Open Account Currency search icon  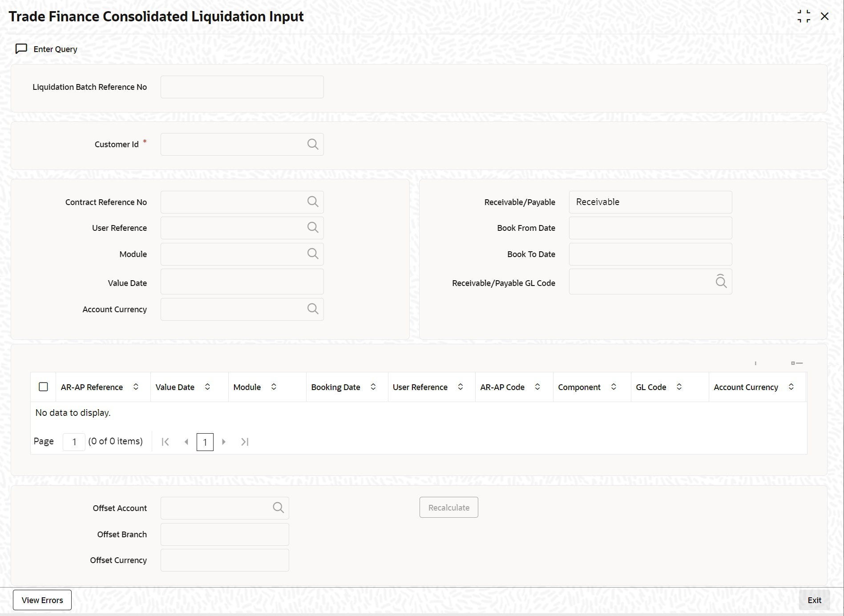[x=313, y=309]
